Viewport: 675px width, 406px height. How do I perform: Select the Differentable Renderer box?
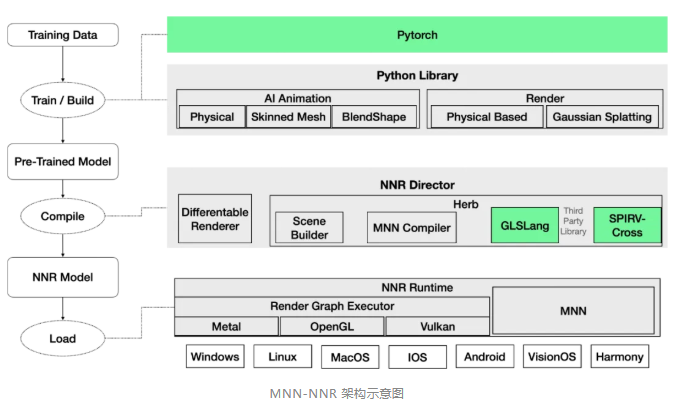215,219
